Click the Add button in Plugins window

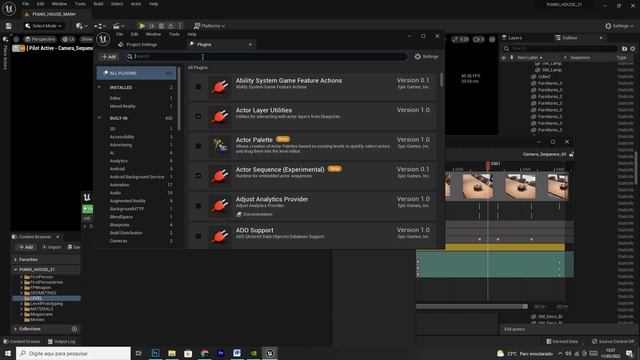pos(109,57)
